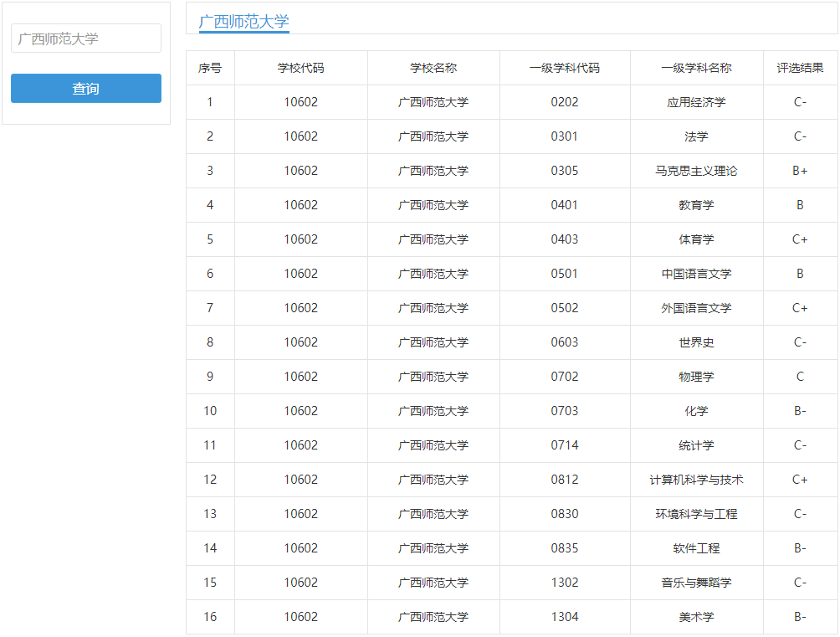Click the C- result in 音乐与舞蹈学 row
The height and width of the screenshot is (637, 840).
801,583
